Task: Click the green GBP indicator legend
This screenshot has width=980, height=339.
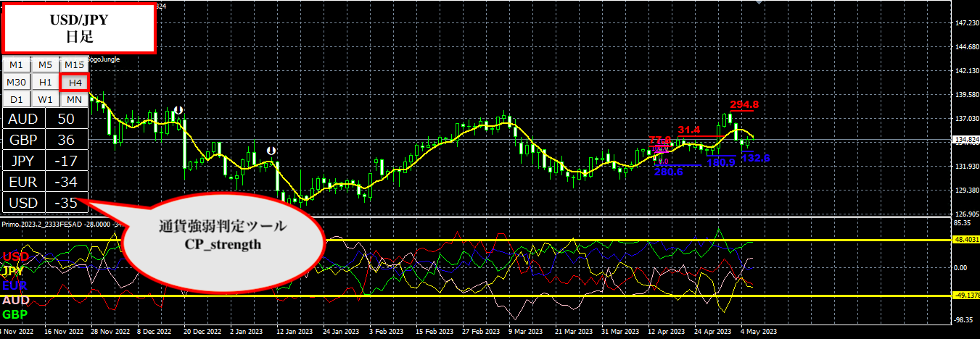Action: 16,315
